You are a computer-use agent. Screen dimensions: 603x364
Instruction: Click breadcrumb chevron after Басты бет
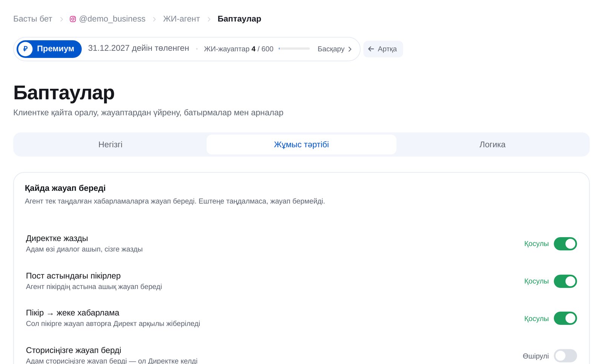tap(61, 19)
